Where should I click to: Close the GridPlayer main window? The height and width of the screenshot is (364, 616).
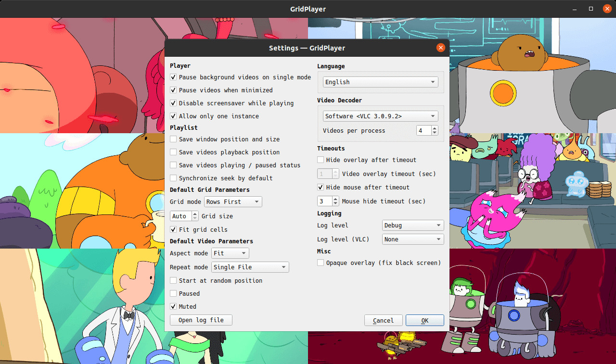[x=606, y=9]
